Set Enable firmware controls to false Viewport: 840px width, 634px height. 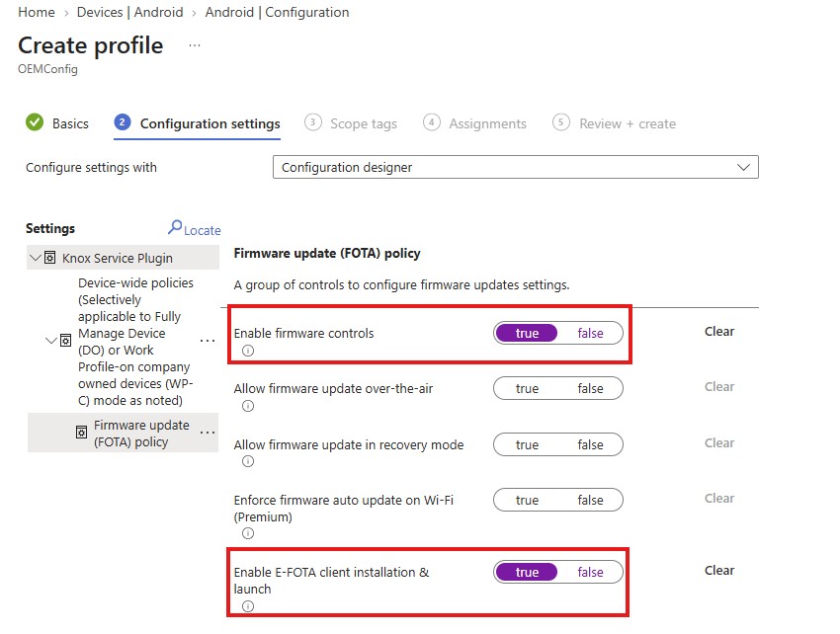pyautogui.click(x=590, y=333)
